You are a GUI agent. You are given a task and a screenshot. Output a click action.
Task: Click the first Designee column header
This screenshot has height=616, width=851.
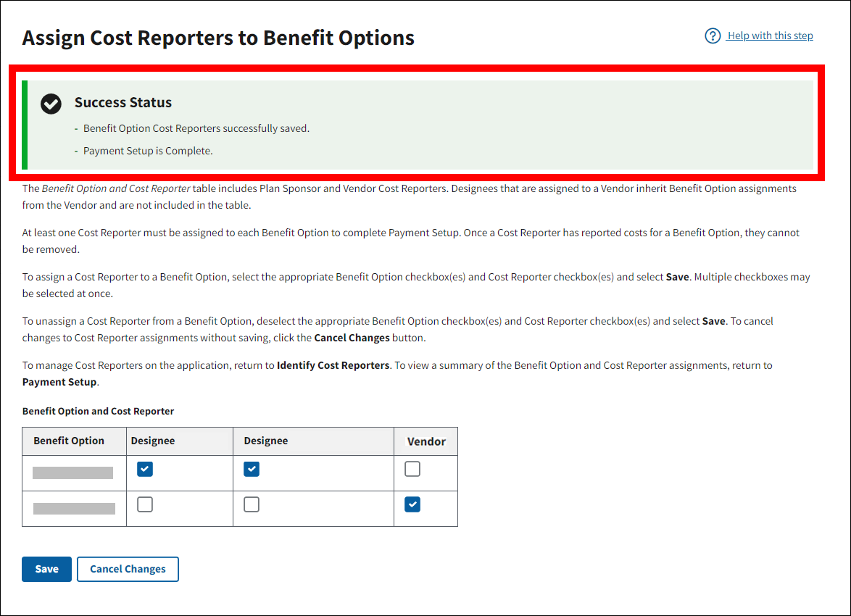coord(153,441)
